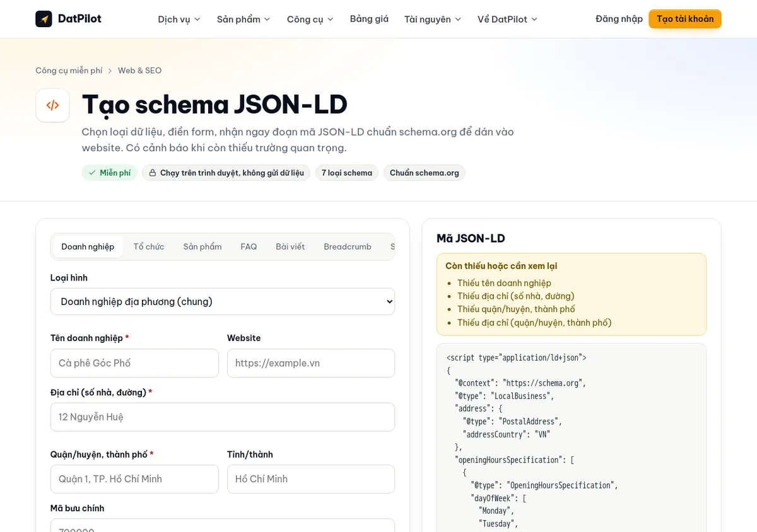Click the Mã bưu chính input
Image resolution: width=757 pixels, height=532 pixels.
pos(223,526)
